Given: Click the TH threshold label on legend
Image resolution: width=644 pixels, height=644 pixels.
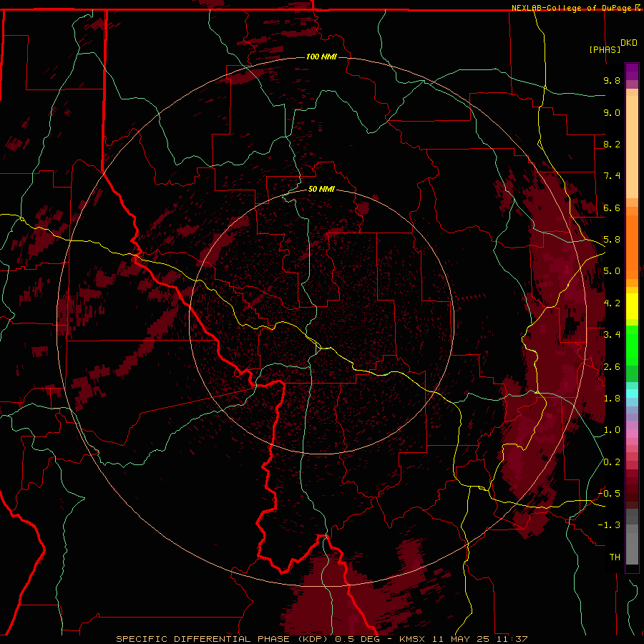Looking at the screenshot, I should 615,557.
